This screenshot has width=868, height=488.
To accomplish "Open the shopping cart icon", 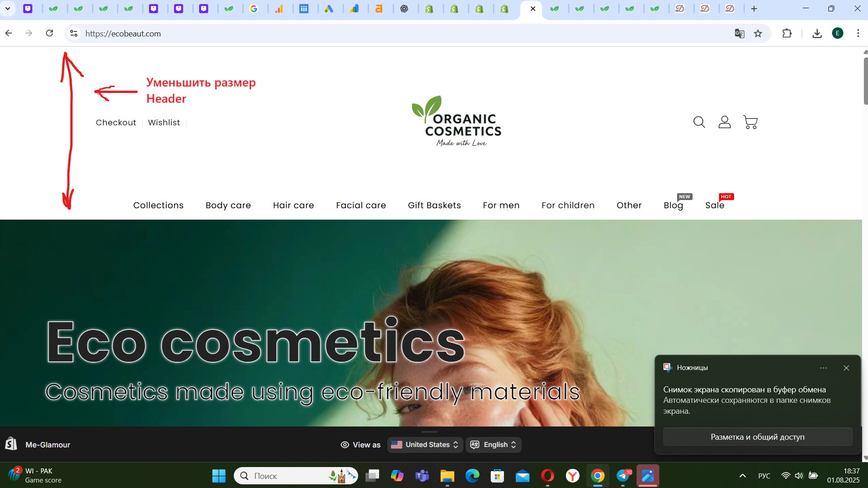I will 750,122.
